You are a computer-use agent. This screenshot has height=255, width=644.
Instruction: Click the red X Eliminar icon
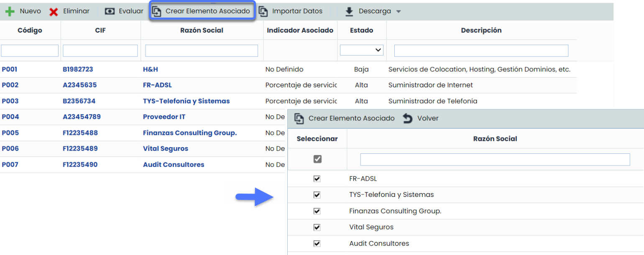(x=54, y=12)
